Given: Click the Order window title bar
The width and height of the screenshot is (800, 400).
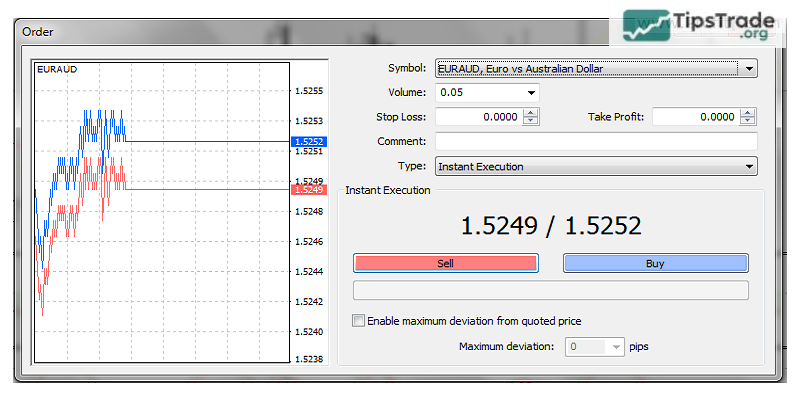Looking at the screenshot, I should click(x=300, y=31).
